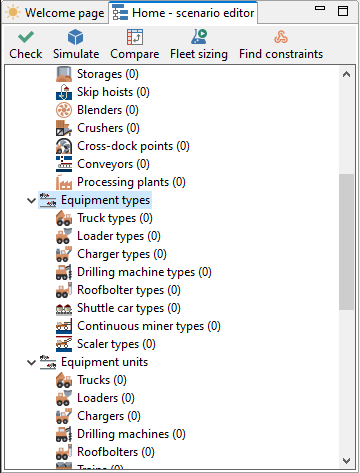This screenshot has height=473, width=360.
Task: Select the Roofbolter types icon
Action: tap(64, 290)
